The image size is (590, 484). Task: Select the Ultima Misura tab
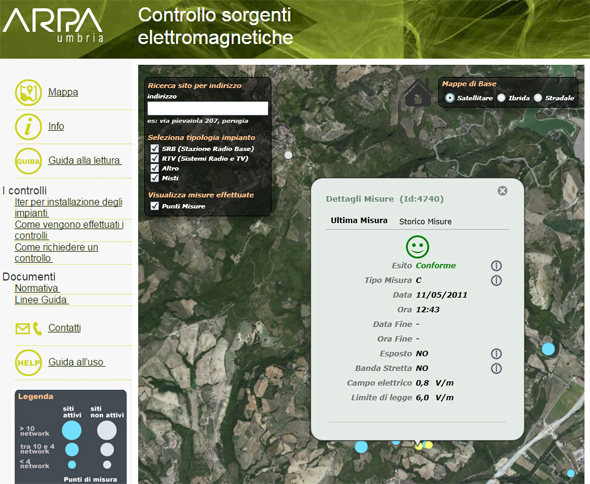(x=359, y=221)
